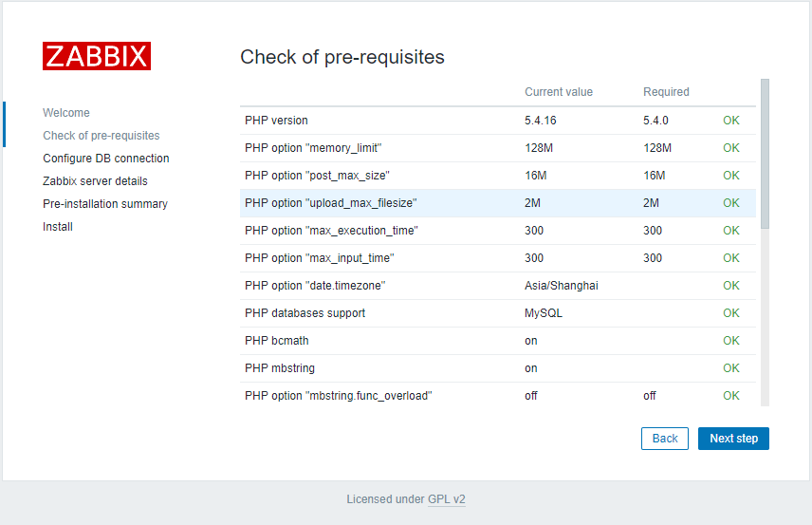The width and height of the screenshot is (812, 525).
Task: Select the Install step in sidebar
Action: pyautogui.click(x=58, y=227)
